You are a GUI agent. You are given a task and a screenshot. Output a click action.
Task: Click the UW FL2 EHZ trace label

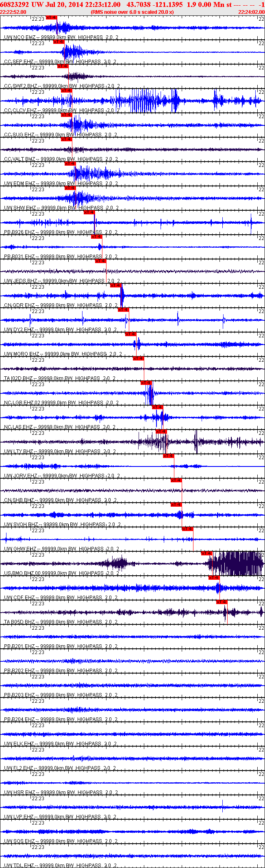coord(60,768)
